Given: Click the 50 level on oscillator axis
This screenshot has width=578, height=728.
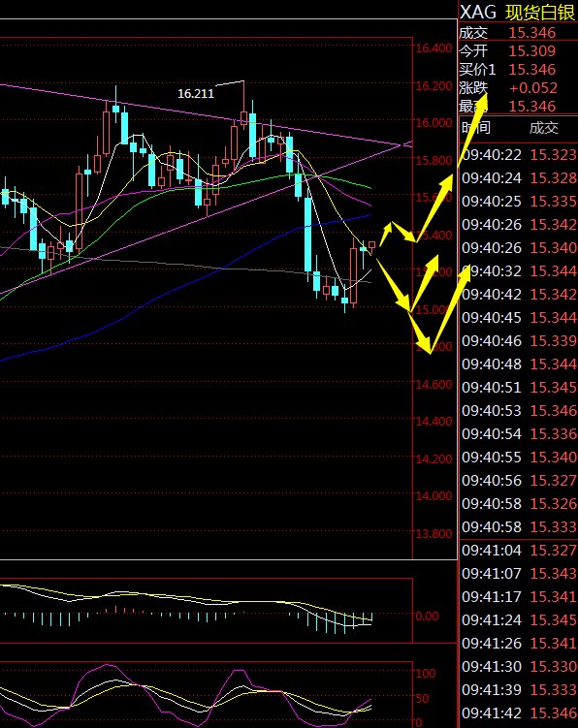Looking at the screenshot, I should pyautogui.click(x=423, y=698).
